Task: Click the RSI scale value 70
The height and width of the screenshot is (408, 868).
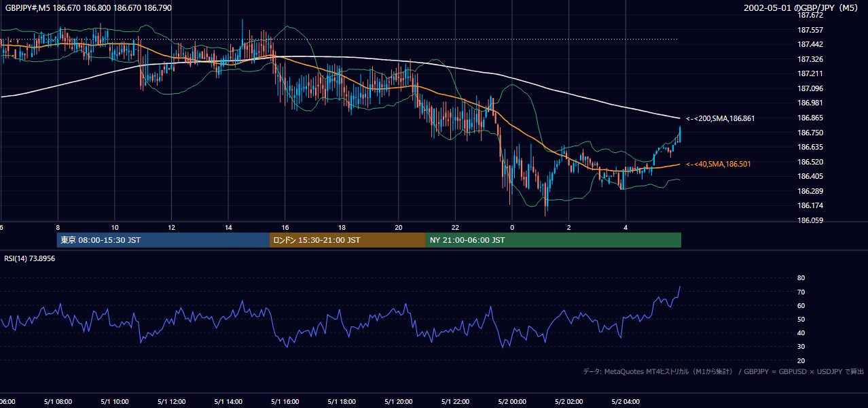Action: 801,292
